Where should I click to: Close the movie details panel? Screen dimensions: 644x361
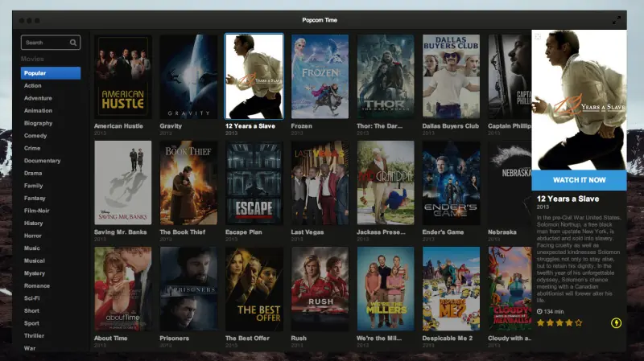pos(537,36)
